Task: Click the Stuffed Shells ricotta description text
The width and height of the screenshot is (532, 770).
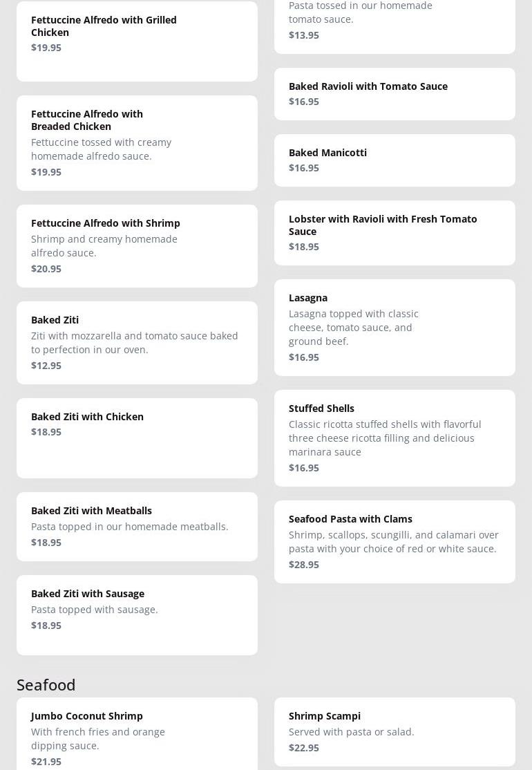Action: [385, 438]
